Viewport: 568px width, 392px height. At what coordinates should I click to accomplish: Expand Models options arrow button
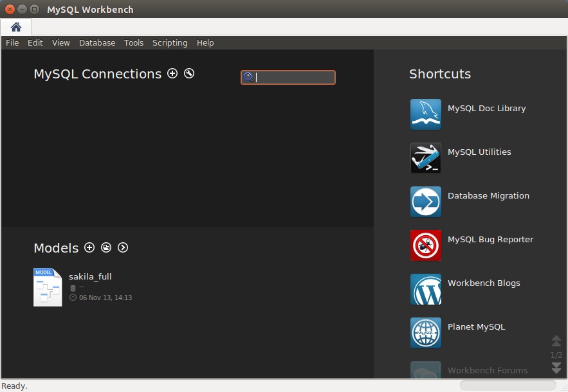click(123, 248)
